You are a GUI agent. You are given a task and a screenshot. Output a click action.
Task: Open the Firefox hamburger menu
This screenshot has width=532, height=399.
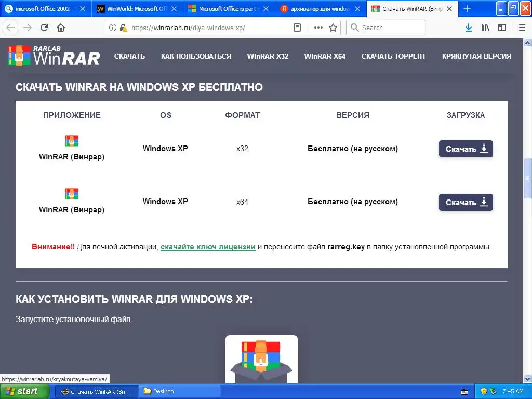pyautogui.click(x=522, y=28)
